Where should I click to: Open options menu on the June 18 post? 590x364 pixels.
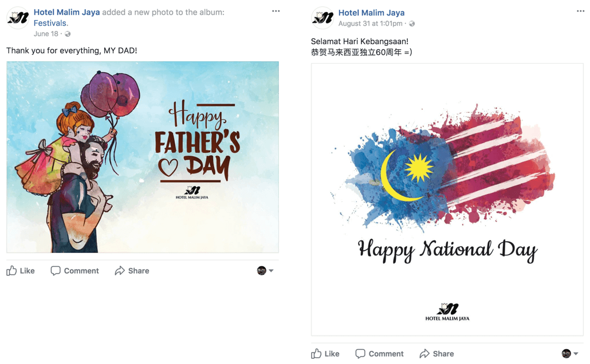[276, 11]
